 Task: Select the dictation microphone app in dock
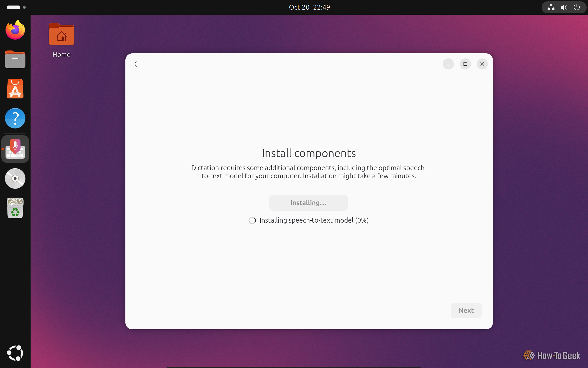15,149
